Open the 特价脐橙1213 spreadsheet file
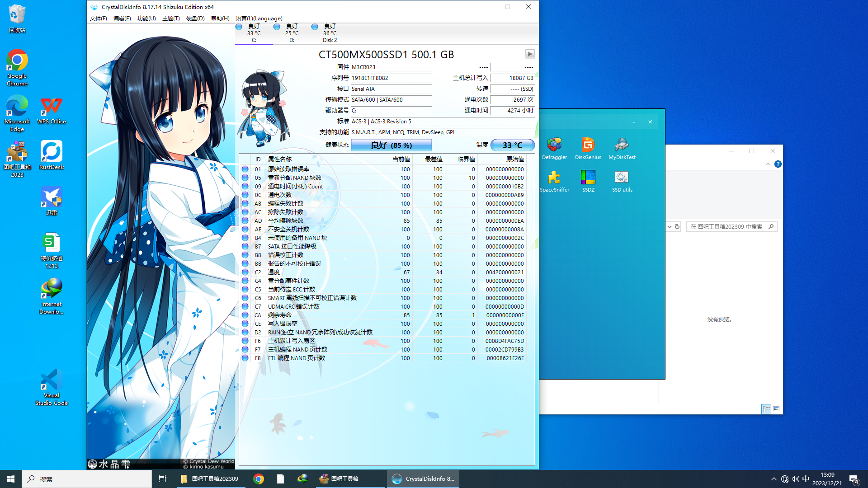This screenshot has height=488, width=868. coord(52,251)
